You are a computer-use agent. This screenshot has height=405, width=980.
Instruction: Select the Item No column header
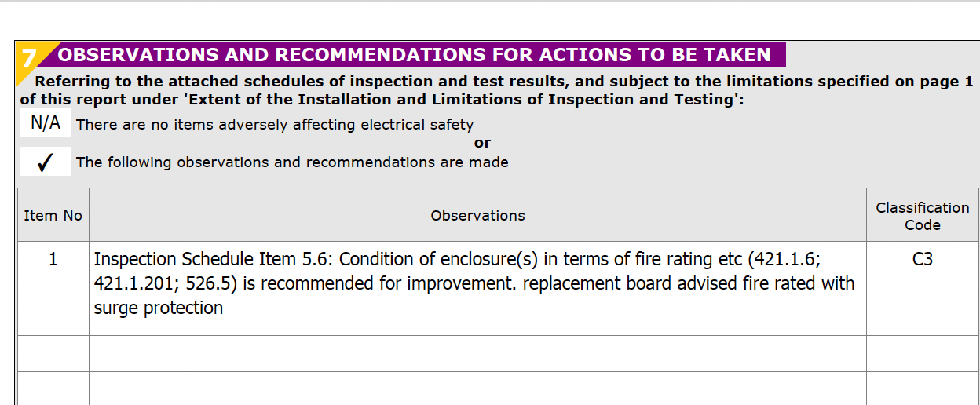click(x=53, y=215)
